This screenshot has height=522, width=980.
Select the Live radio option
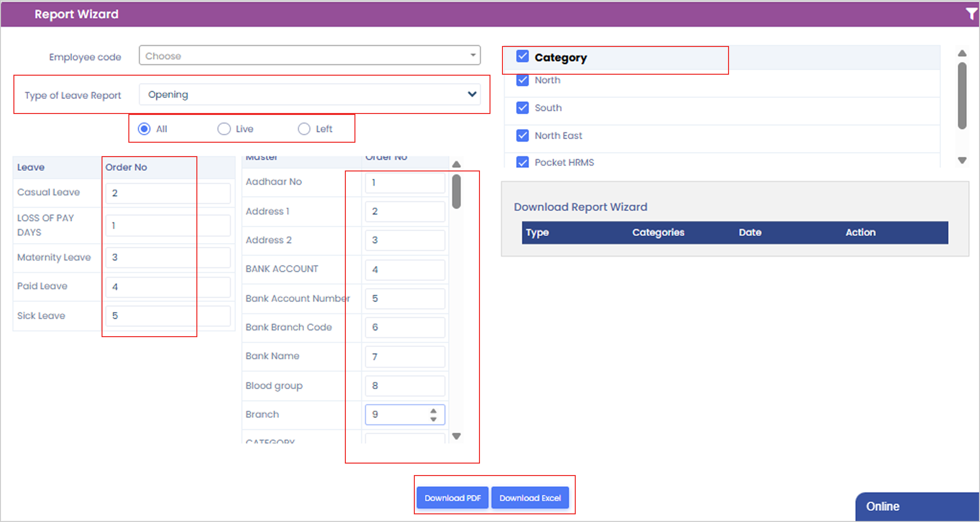pyautogui.click(x=224, y=129)
